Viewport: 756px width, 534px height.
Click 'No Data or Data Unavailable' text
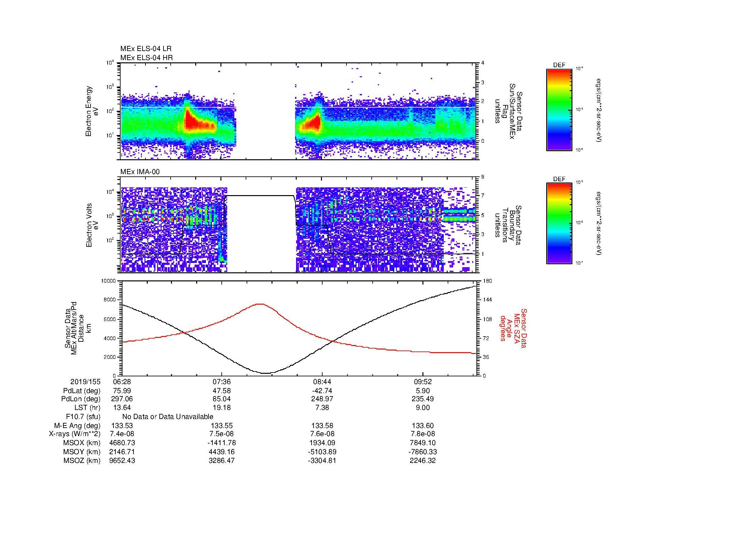(168, 417)
